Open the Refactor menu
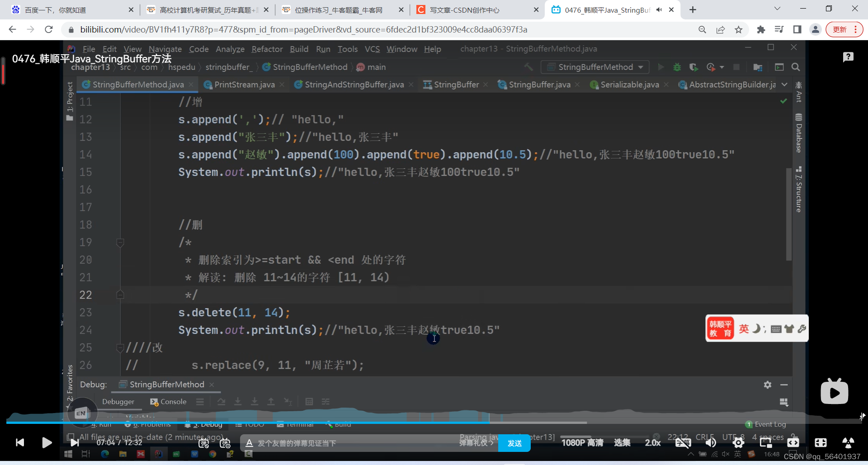This screenshot has width=868, height=465. [x=267, y=49]
